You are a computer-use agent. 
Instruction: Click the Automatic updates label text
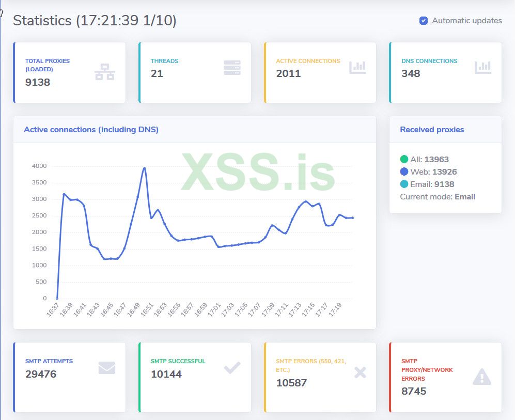[x=466, y=21]
